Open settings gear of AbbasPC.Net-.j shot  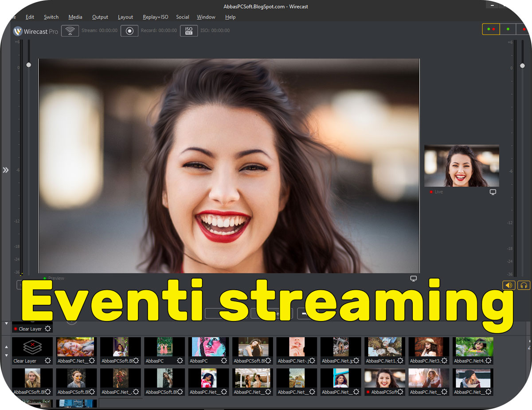click(x=312, y=361)
